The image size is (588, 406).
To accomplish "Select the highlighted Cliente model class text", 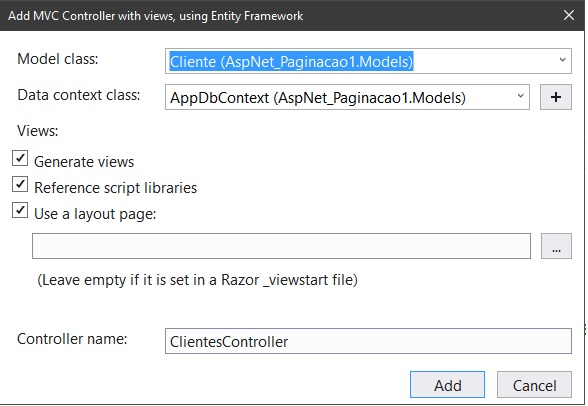I will 291,61.
